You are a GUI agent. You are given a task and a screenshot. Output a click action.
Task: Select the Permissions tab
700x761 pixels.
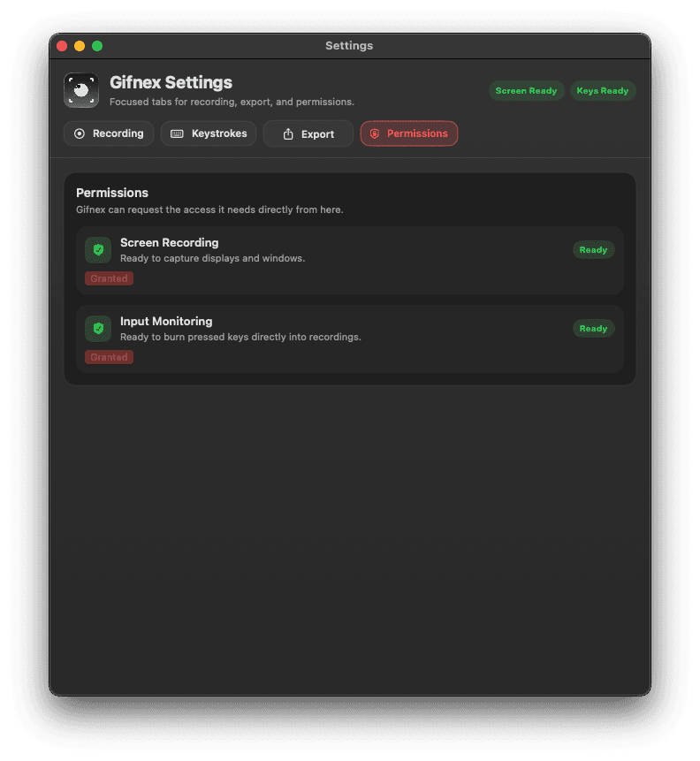click(x=408, y=133)
